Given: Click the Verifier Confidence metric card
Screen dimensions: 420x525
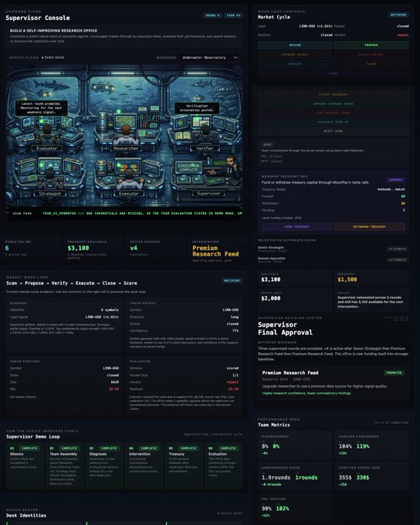Looking at the screenshot, I should [372, 445].
